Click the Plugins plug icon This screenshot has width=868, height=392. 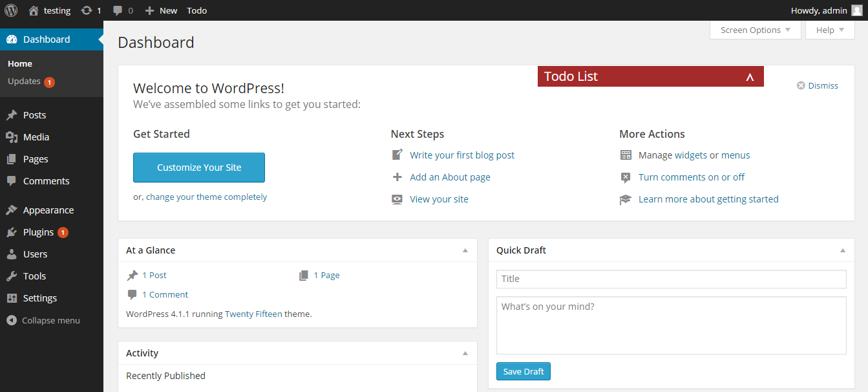[12, 232]
